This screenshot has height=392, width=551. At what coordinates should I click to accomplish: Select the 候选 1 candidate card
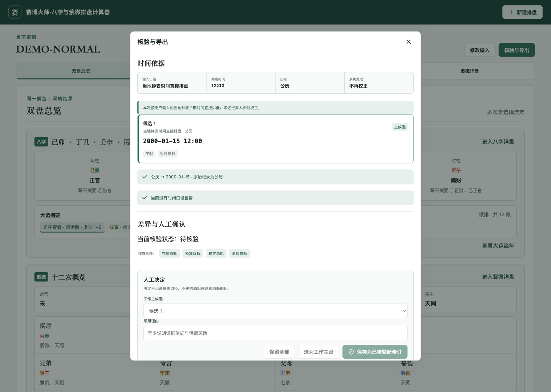[x=275, y=139]
